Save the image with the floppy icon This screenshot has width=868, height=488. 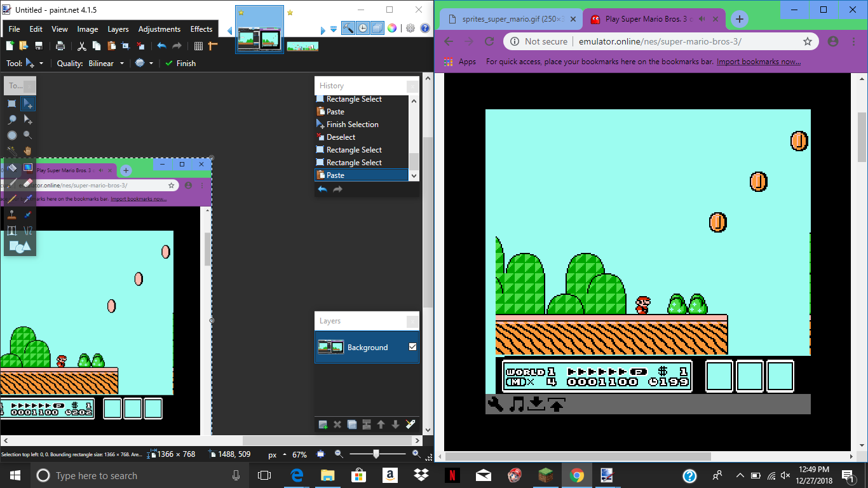[39, 46]
